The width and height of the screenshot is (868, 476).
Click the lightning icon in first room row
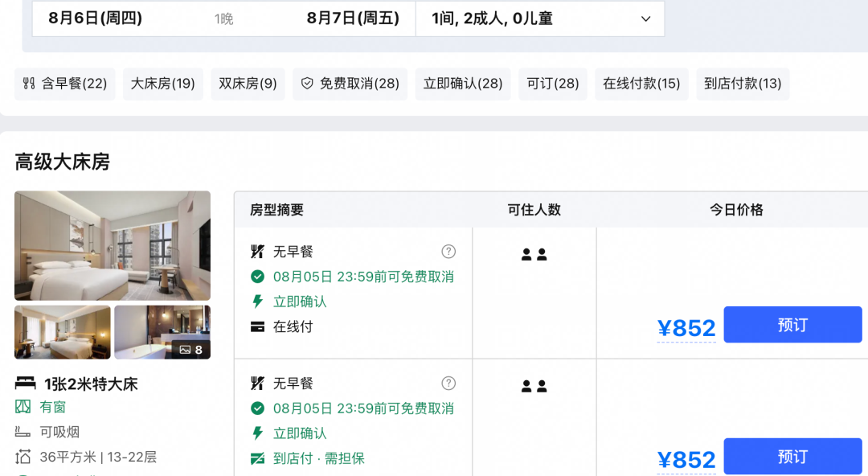(x=257, y=302)
